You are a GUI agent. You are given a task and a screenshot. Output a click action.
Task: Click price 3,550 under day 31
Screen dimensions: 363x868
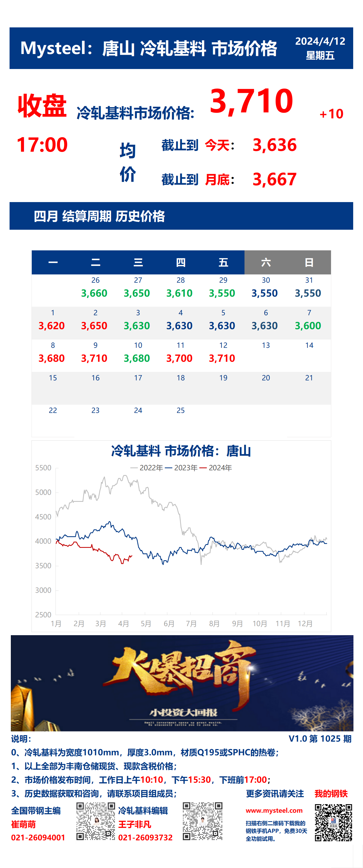point(308,293)
